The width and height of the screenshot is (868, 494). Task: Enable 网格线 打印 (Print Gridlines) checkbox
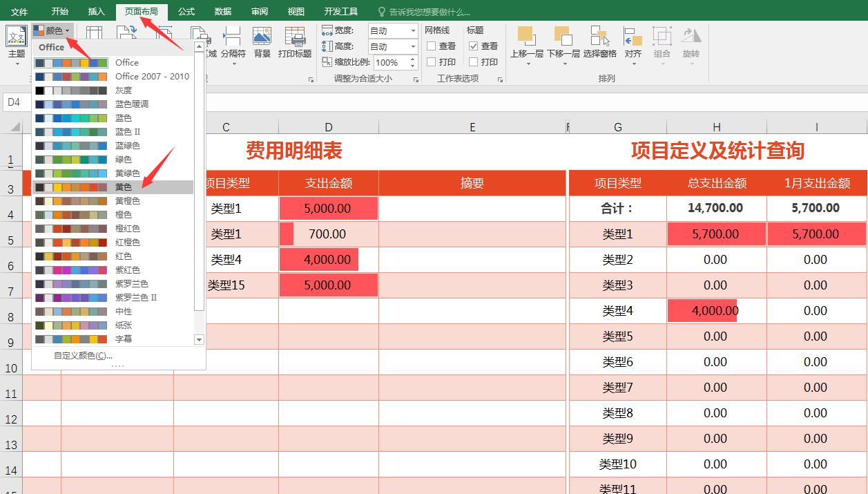pos(430,62)
